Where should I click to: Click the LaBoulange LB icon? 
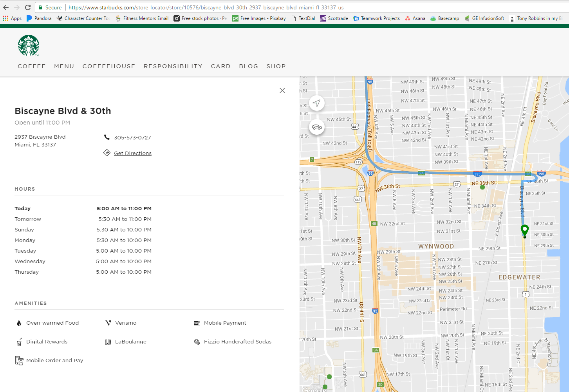pos(108,342)
